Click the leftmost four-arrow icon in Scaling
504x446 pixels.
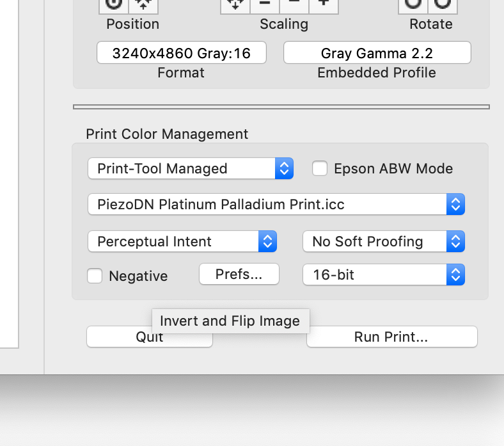point(235,4)
